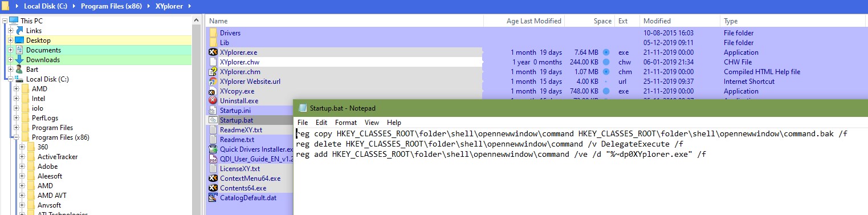Expand the Bart tree node

[x=11, y=70]
